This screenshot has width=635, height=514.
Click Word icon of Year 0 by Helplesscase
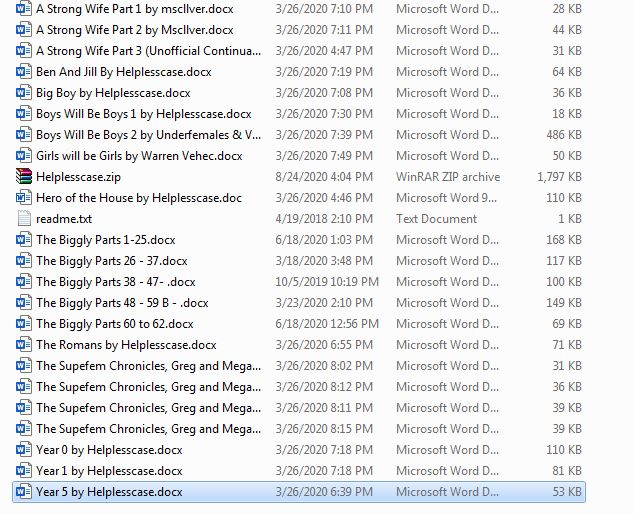click(x=23, y=450)
